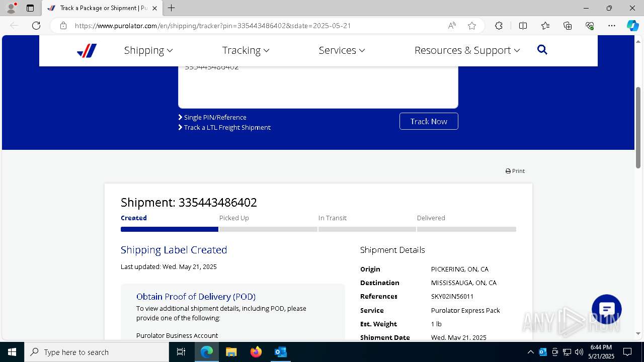This screenshot has width=644, height=362.
Task: Click the Shipment: 335443486402 heading
Action: pyautogui.click(x=189, y=202)
